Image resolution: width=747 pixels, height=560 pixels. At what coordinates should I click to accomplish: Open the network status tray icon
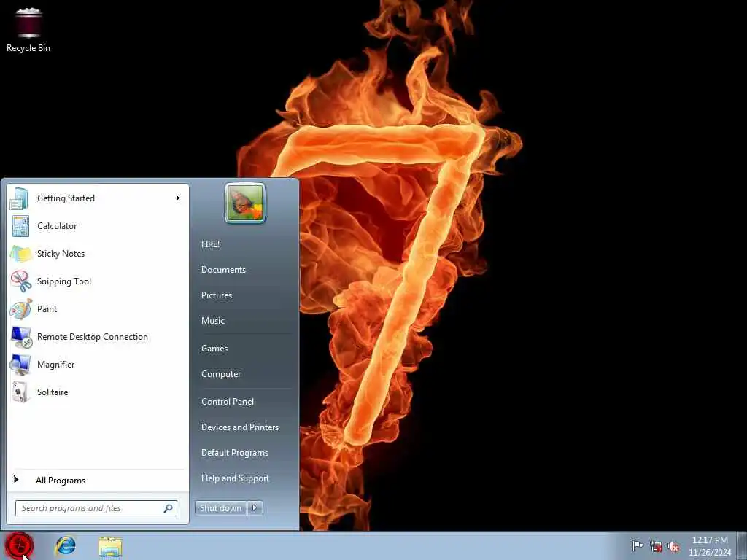coord(656,547)
